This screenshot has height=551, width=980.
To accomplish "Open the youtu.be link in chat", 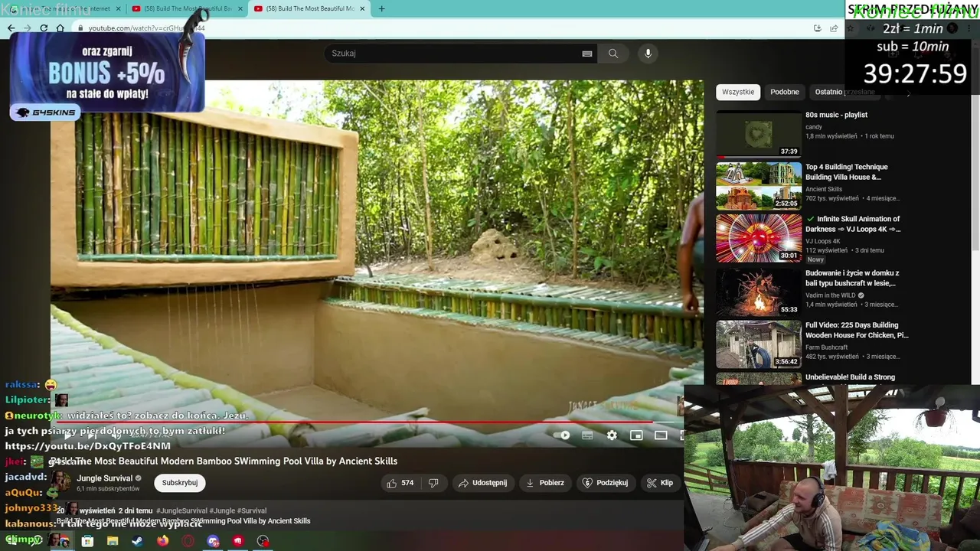I will click(88, 446).
